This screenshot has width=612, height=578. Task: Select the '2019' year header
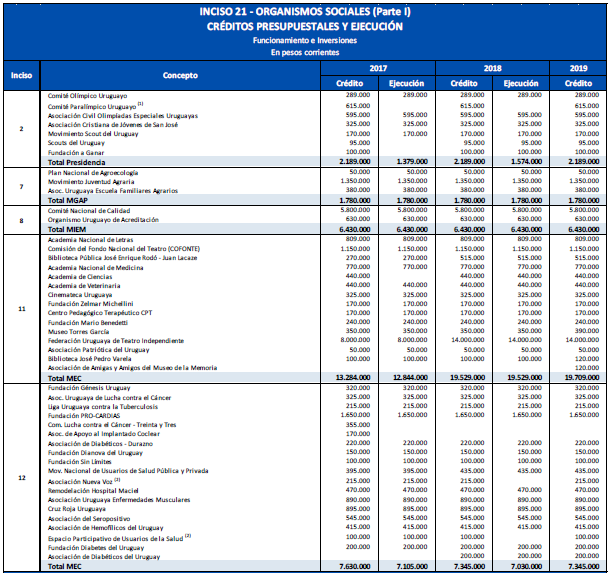[578, 68]
